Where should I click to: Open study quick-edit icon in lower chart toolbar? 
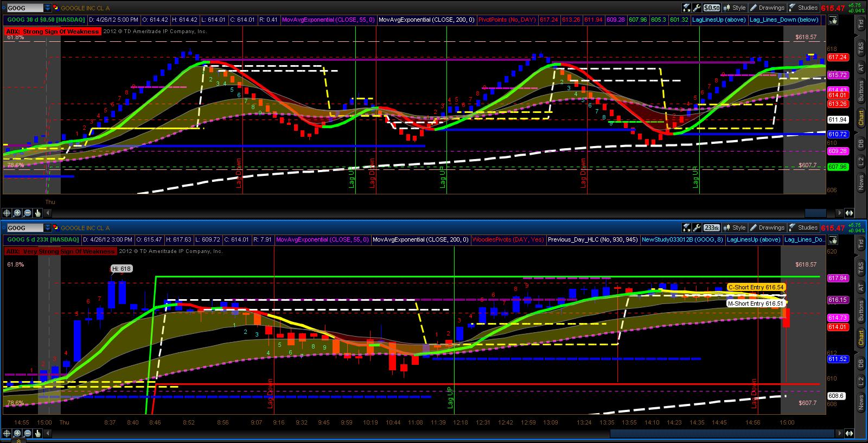coord(686,228)
